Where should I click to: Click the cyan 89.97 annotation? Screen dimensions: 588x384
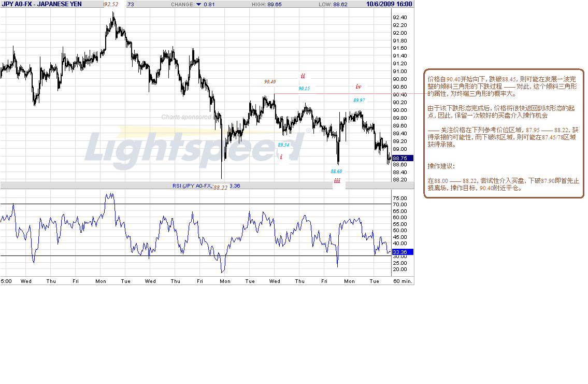pos(359,100)
